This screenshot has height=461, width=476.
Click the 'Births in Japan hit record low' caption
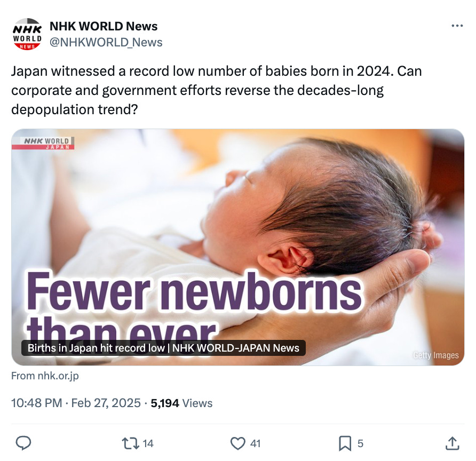(163, 348)
